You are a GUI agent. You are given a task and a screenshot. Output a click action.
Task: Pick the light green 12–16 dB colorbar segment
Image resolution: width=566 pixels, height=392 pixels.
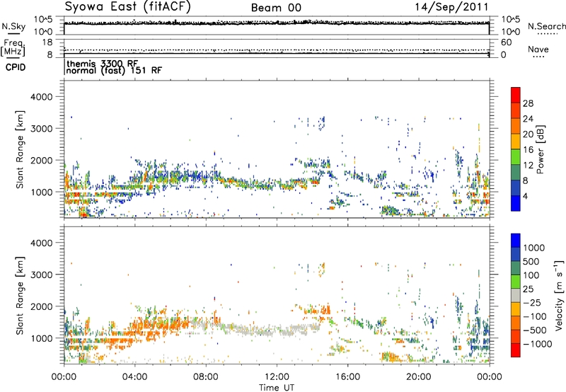click(516, 157)
